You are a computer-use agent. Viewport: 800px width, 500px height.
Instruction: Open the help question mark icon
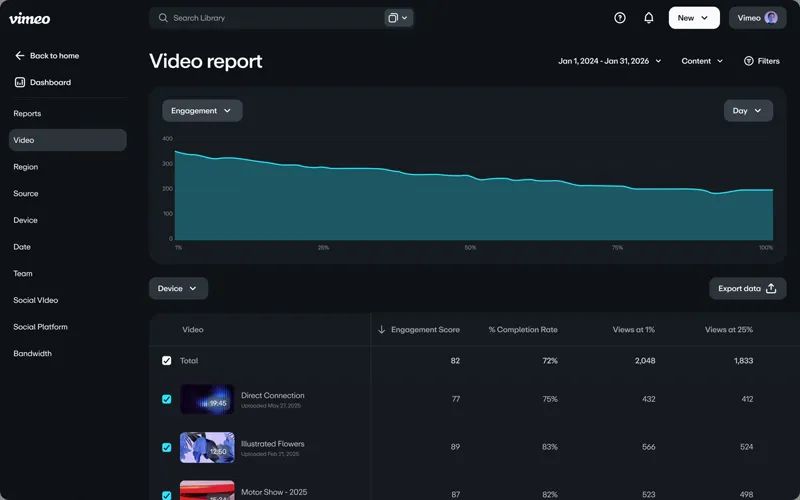tap(620, 18)
